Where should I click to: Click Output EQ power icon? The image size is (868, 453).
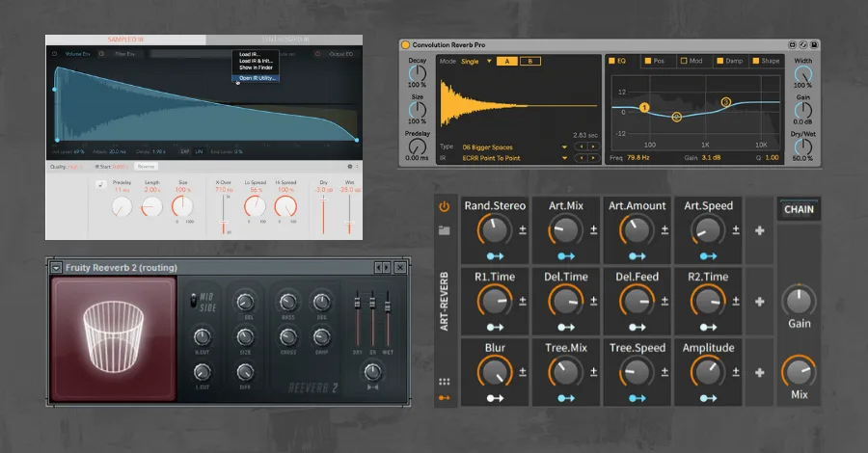[x=317, y=54]
